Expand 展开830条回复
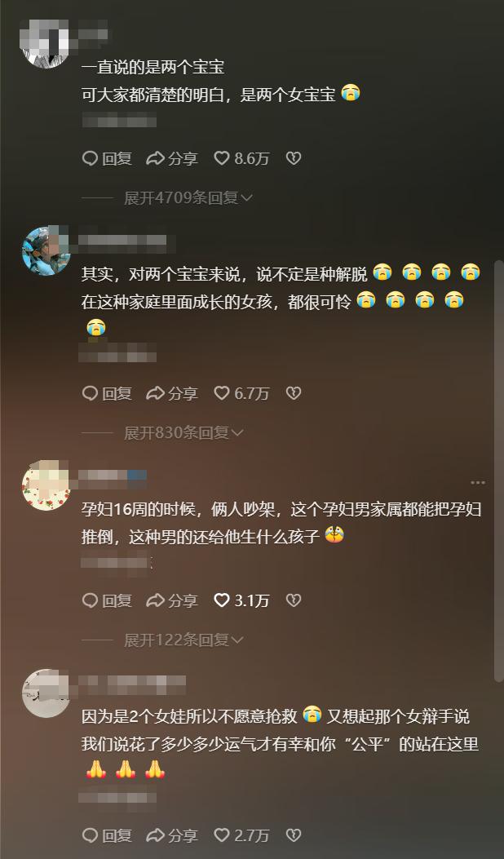This screenshot has width=504, height=859. [x=183, y=433]
